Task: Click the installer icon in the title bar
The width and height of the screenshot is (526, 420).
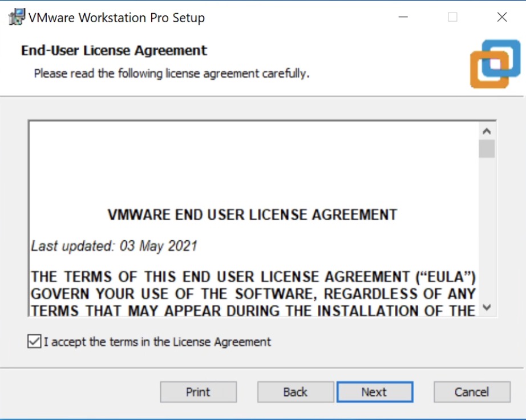Action: point(17,17)
